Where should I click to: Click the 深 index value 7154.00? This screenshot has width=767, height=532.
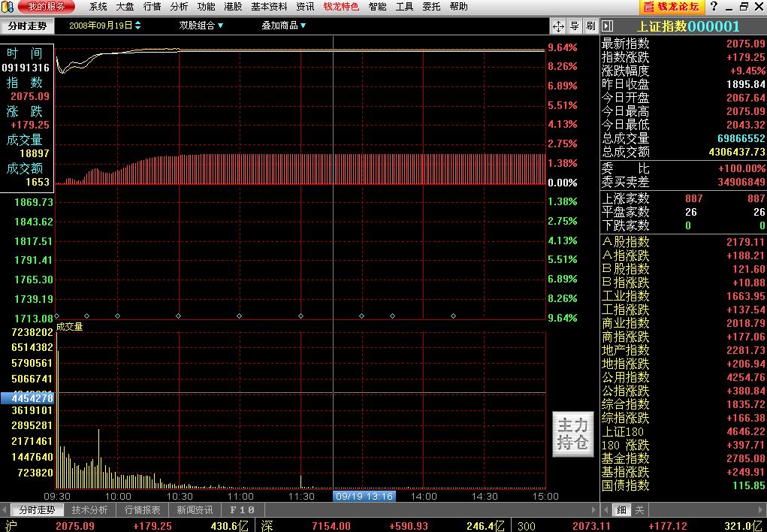(331, 526)
